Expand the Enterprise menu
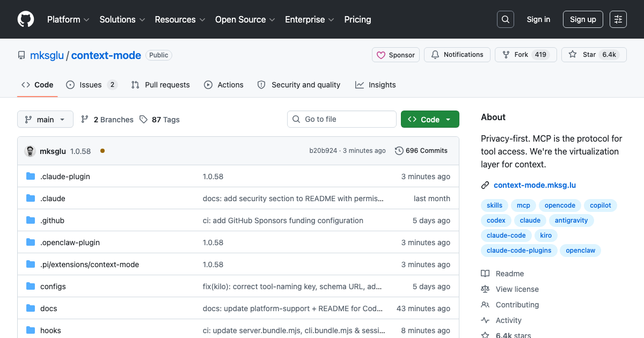The image size is (644, 338). (x=310, y=19)
